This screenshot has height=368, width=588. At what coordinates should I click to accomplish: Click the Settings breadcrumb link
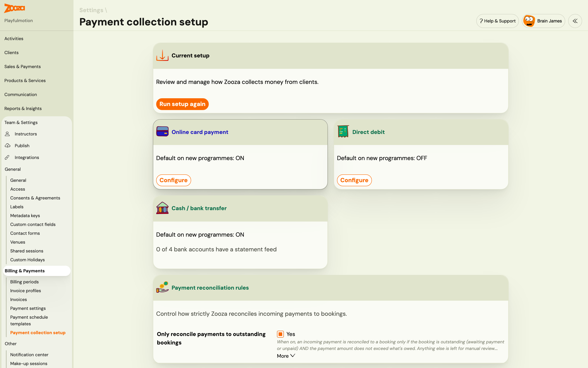point(91,10)
